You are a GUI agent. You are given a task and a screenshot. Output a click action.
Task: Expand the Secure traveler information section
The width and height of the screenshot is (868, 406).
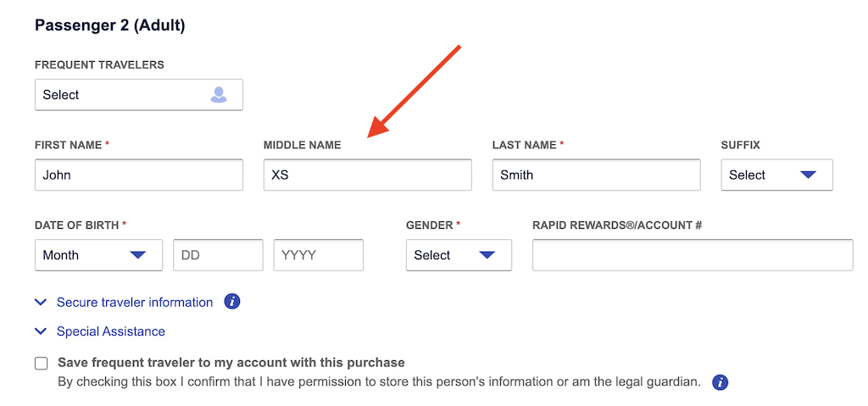pos(135,303)
